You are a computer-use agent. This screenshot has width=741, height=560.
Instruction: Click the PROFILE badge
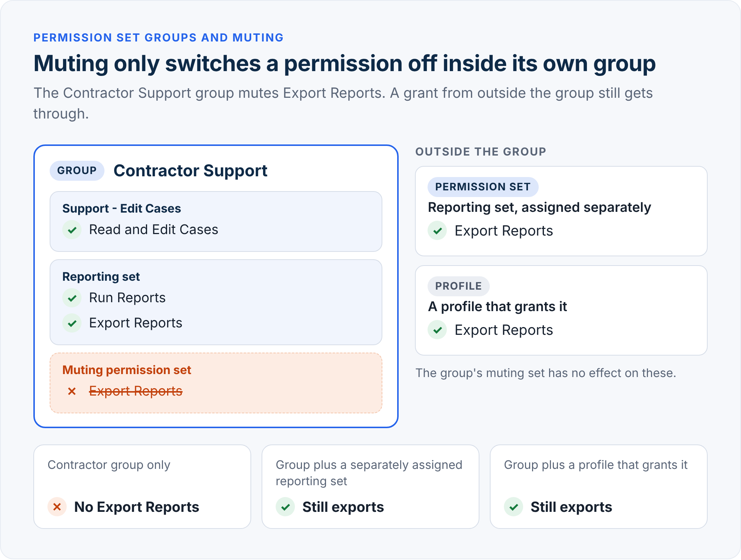point(459,286)
